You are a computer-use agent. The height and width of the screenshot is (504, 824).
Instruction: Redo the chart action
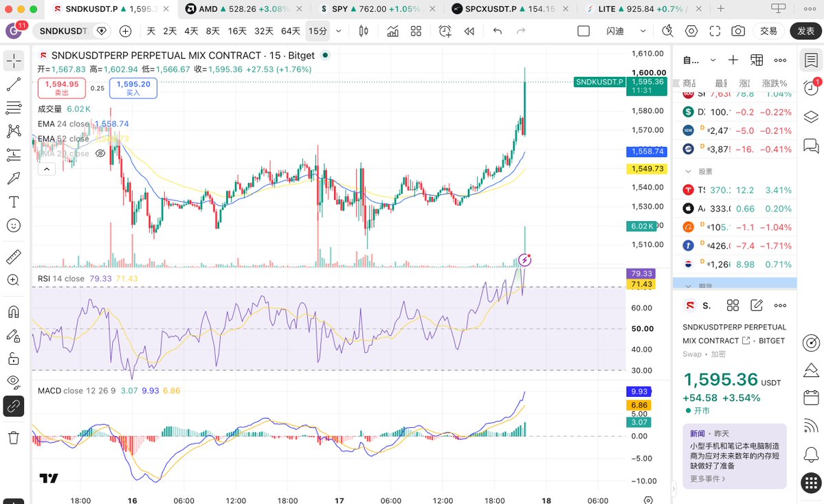pyautogui.click(x=521, y=32)
